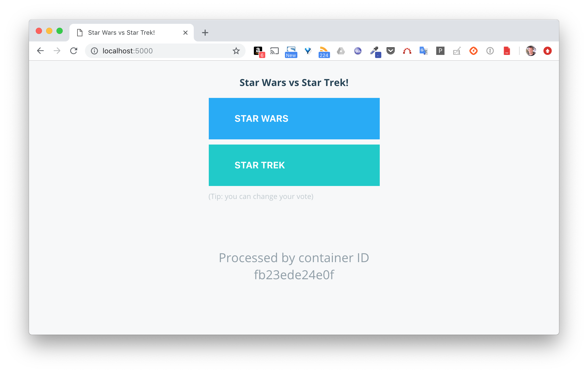The image size is (588, 373).
Task: Open the checkbox pencil extension
Action: 457,51
